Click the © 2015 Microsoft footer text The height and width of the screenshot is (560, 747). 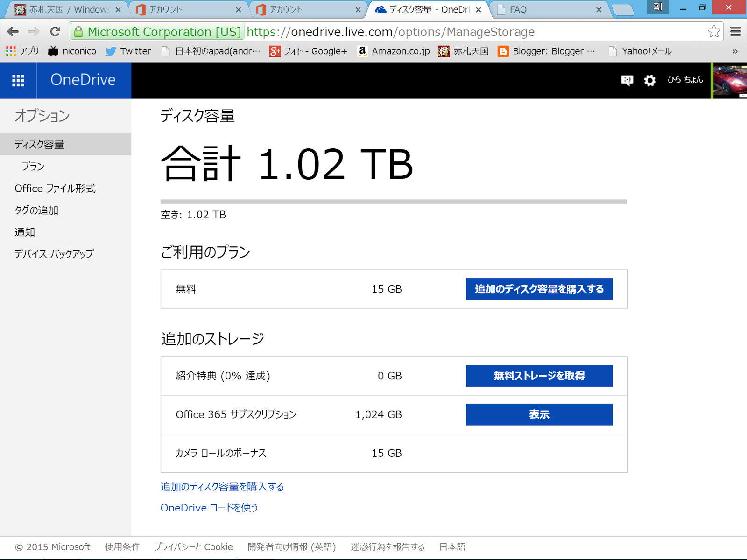pyautogui.click(x=53, y=547)
